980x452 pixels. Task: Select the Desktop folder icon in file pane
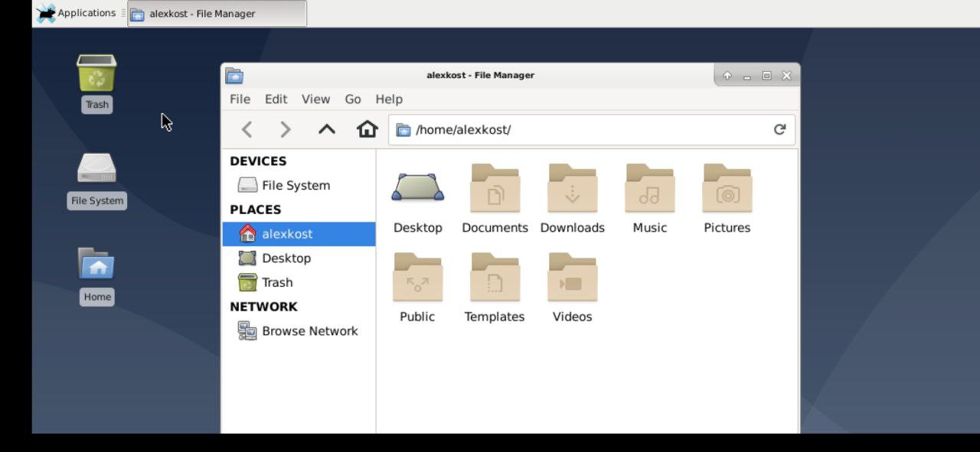point(418,187)
